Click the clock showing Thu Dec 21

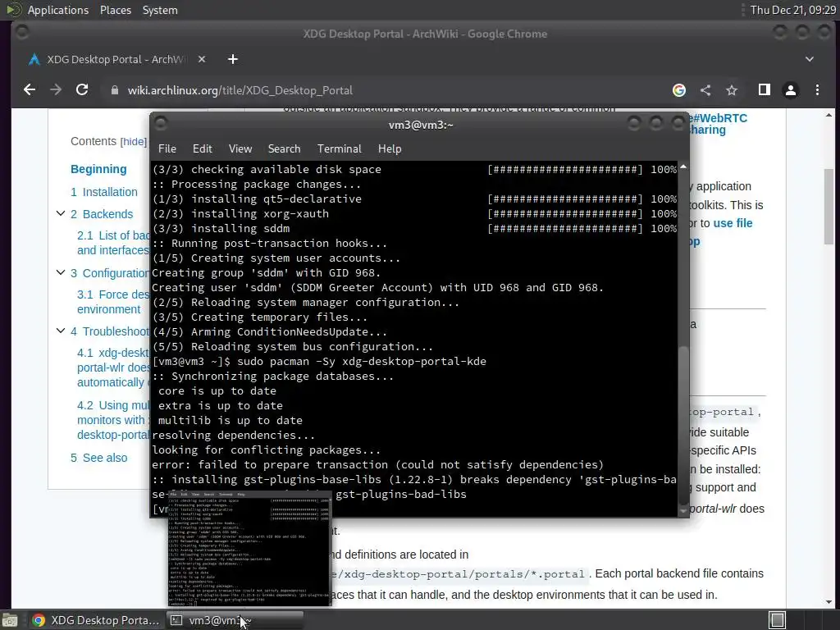(x=793, y=10)
